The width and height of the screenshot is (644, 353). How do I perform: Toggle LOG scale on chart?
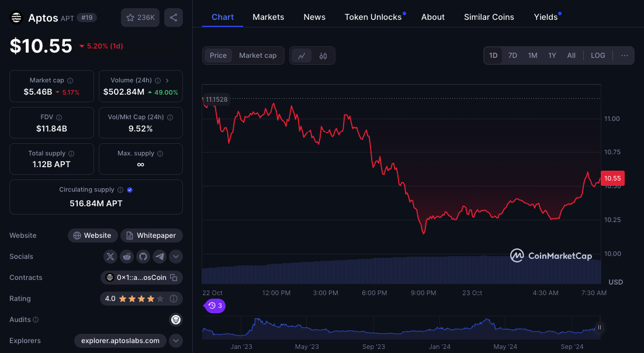tap(598, 56)
